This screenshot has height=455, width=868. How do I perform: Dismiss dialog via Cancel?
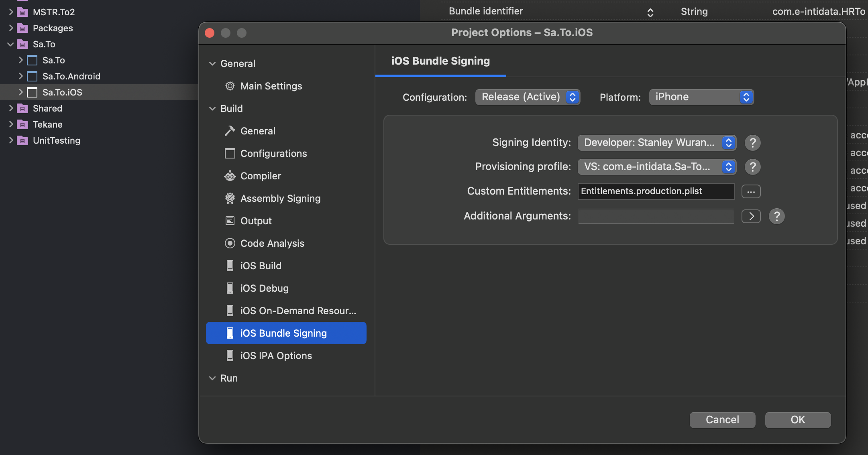coord(722,420)
